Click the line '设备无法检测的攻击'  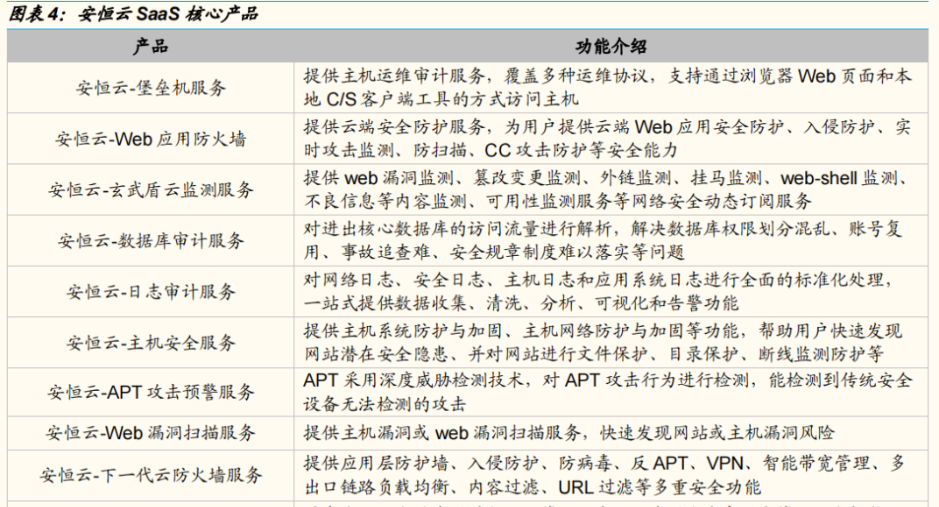[384, 404]
